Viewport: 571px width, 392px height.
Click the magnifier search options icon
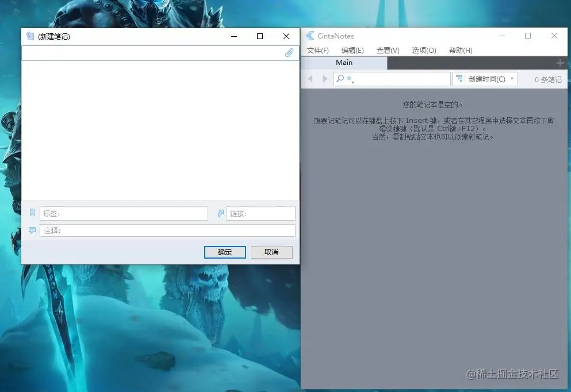pyautogui.click(x=340, y=78)
